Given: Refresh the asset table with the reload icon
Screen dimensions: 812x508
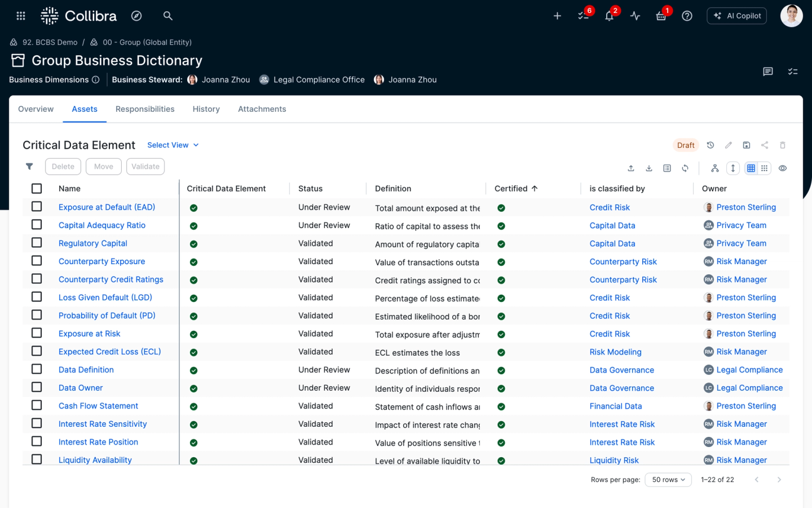Looking at the screenshot, I should coord(685,168).
